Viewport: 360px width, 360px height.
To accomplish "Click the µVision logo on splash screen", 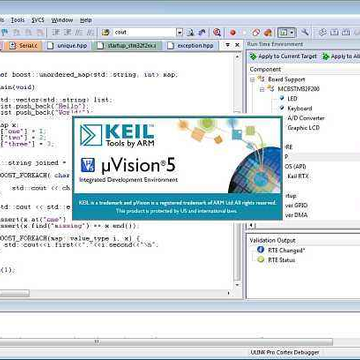I will (87, 165).
